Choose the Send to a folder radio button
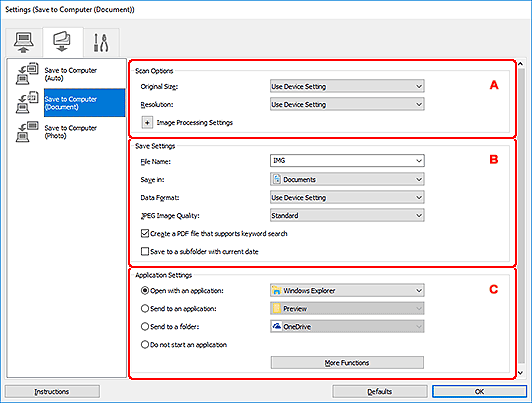 tap(145, 326)
